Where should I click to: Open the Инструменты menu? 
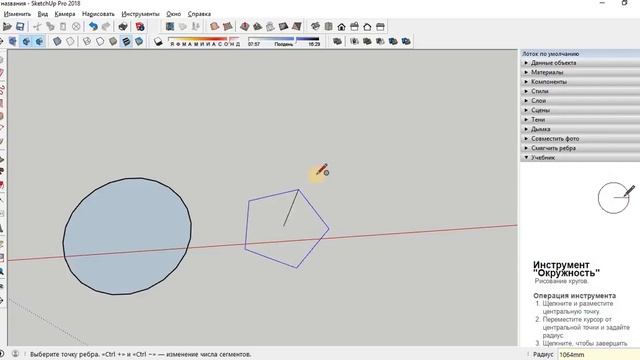pos(140,14)
